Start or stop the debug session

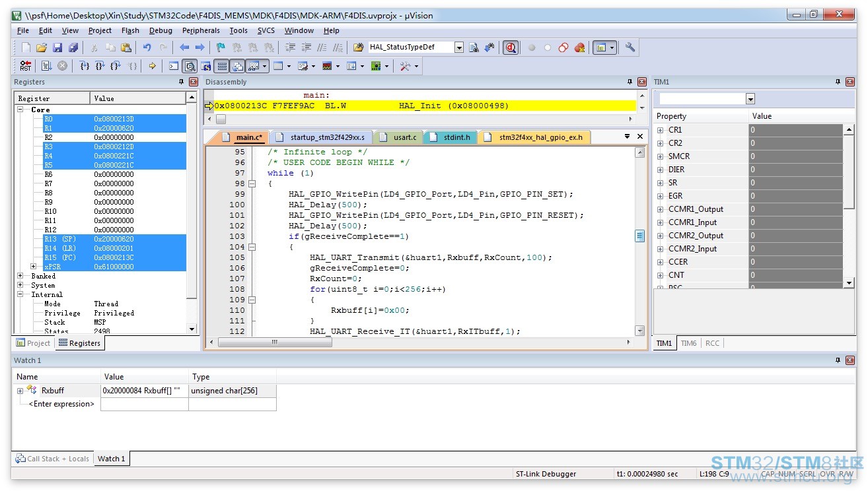click(x=510, y=48)
